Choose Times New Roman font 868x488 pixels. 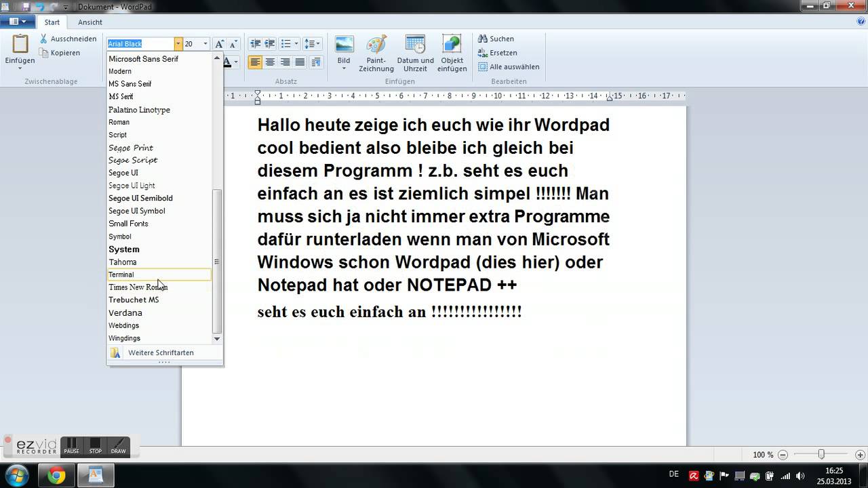(x=159, y=287)
